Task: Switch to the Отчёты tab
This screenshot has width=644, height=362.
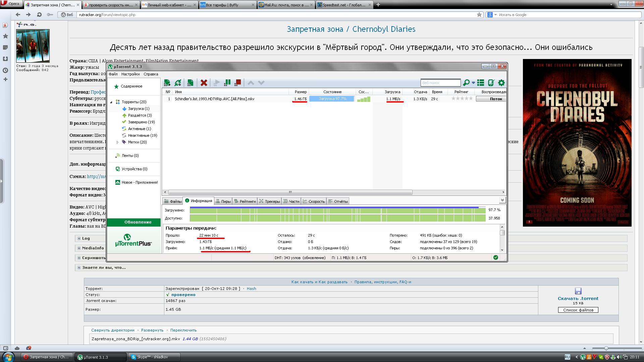Action: 338,201
